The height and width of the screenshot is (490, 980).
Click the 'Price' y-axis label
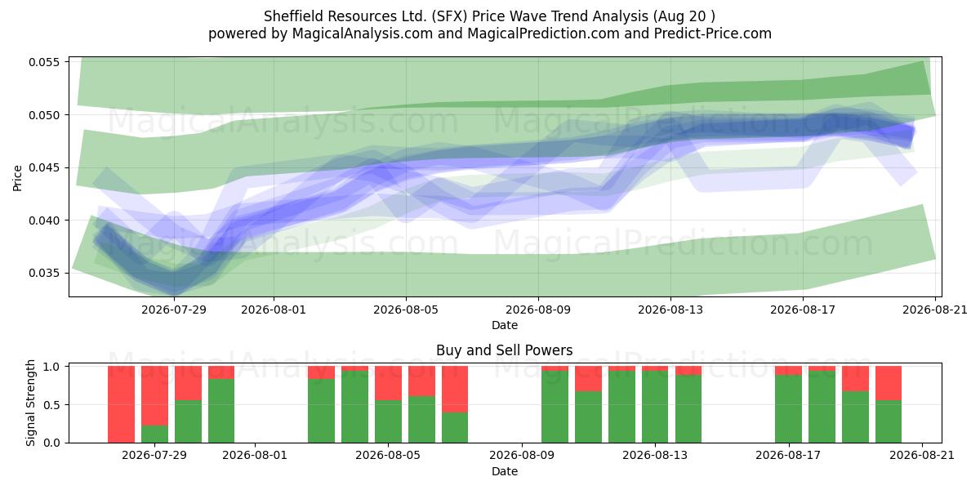[x=18, y=176]
